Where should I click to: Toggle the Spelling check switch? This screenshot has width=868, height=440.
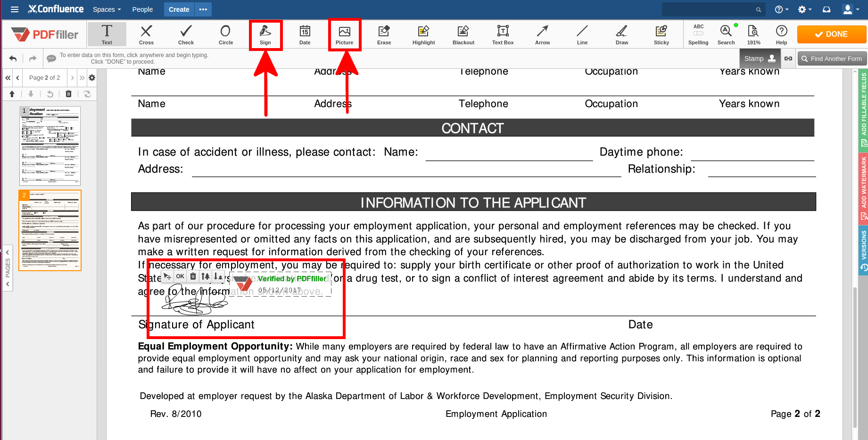[x=698, y=33]
